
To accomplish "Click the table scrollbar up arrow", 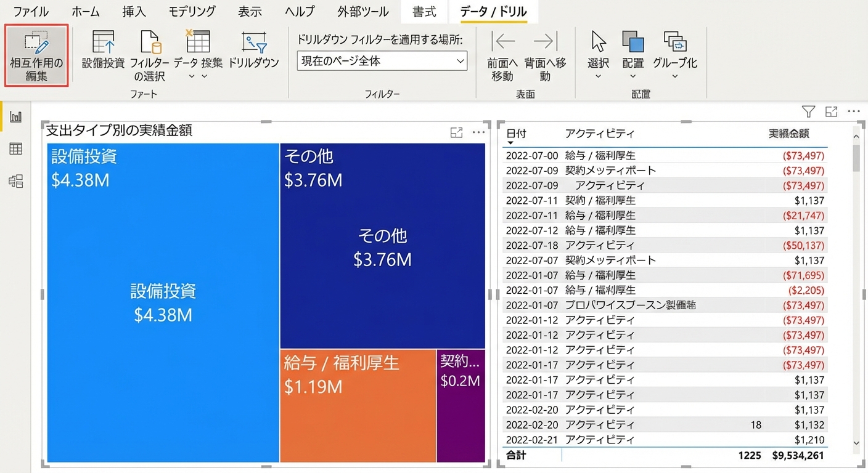I will pos(856,136).
